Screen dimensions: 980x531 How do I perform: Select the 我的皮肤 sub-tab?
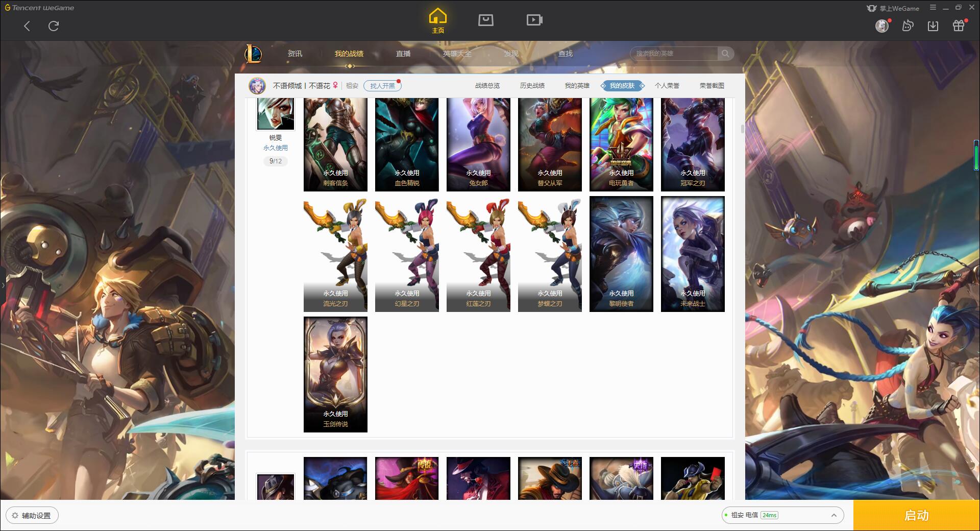622,86
